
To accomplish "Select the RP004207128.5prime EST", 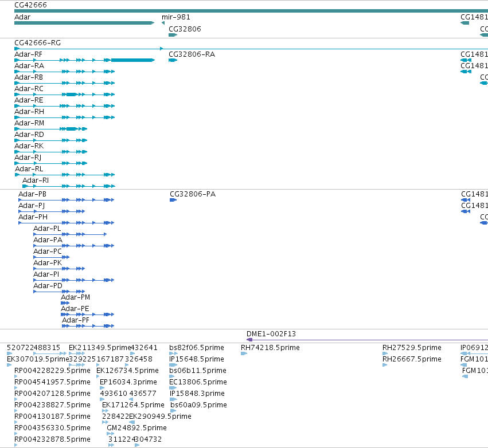I will (x=16, y=399).
